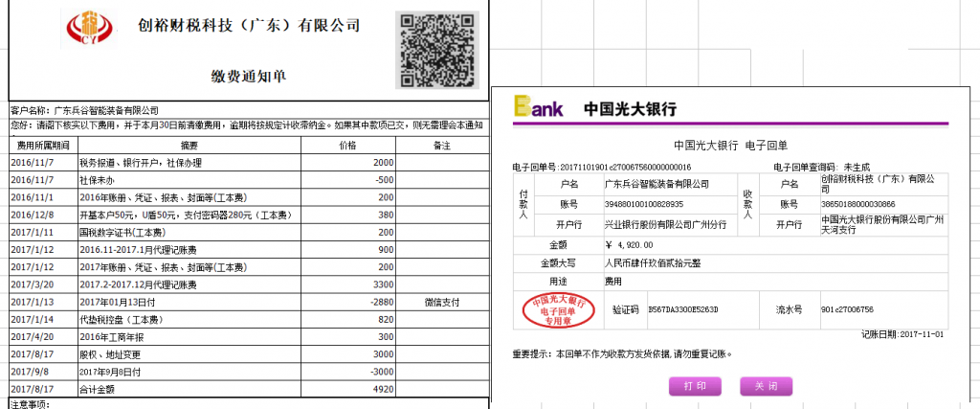Select payer account 394880100100828935
This screenshot has height=409, width=980.
click(x=644, y=204)
